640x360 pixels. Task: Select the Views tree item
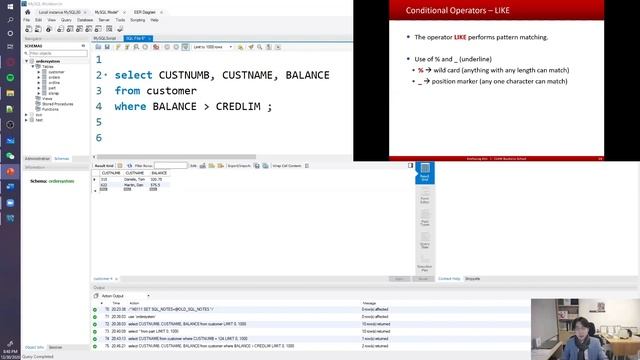pyautogui.click(x=47, y=99)
